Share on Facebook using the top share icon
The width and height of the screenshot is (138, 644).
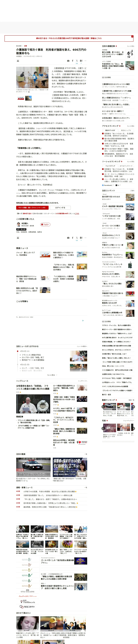click(x=73, y=61)
